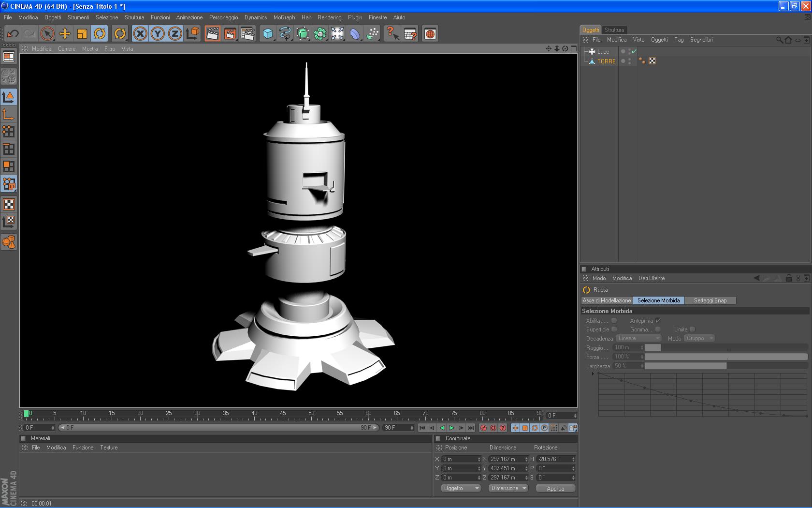Toggle the Superficie checkbox

coord(614,329)
